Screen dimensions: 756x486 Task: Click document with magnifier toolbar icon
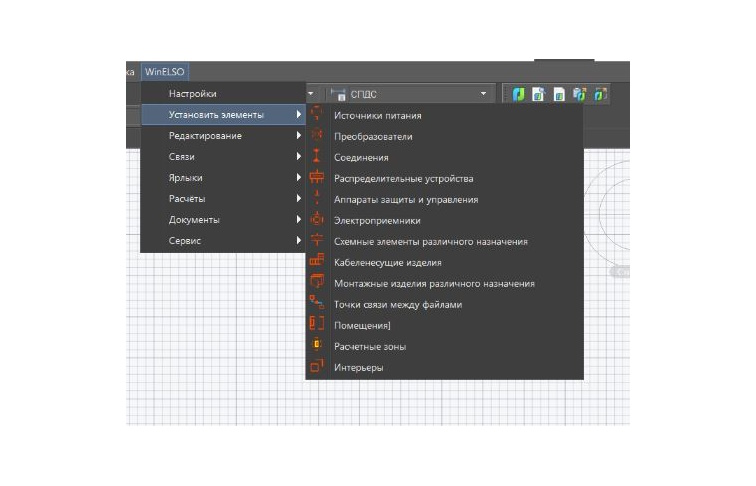pyautogui.click(x=538, y=94)
